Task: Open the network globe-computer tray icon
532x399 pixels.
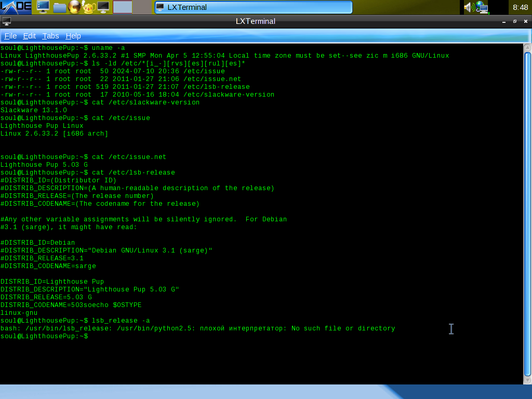Action: point(482,7)
